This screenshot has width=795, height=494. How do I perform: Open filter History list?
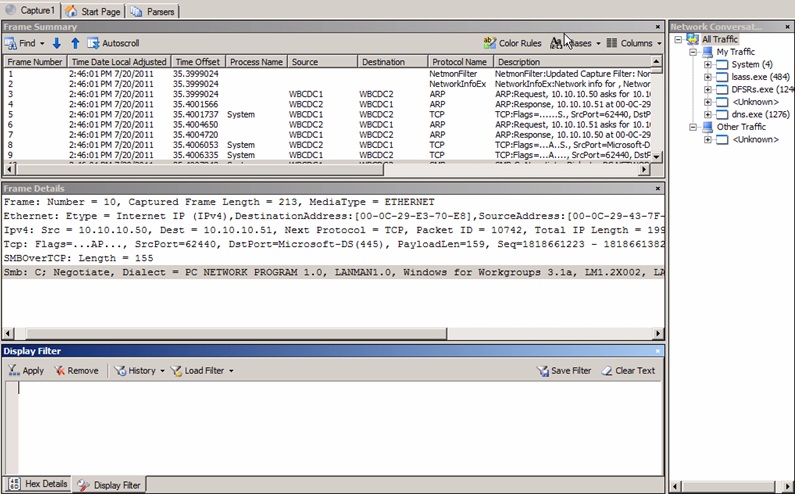click(135, 371)
